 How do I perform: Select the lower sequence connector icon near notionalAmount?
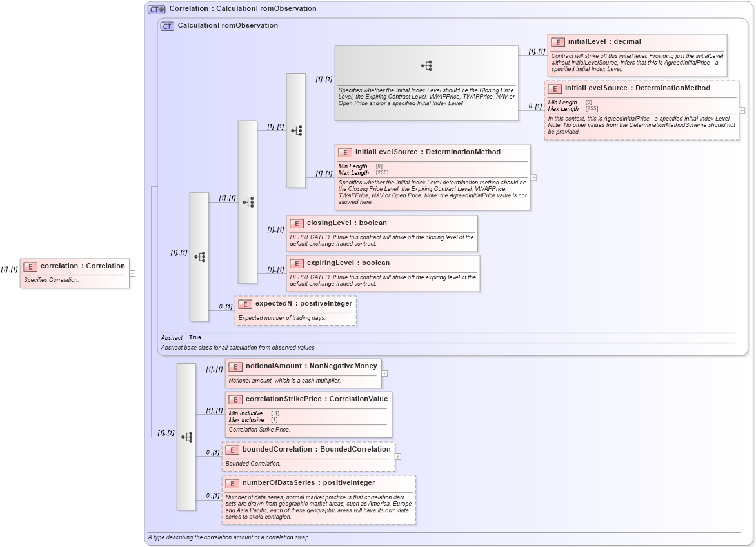[187, 436]
